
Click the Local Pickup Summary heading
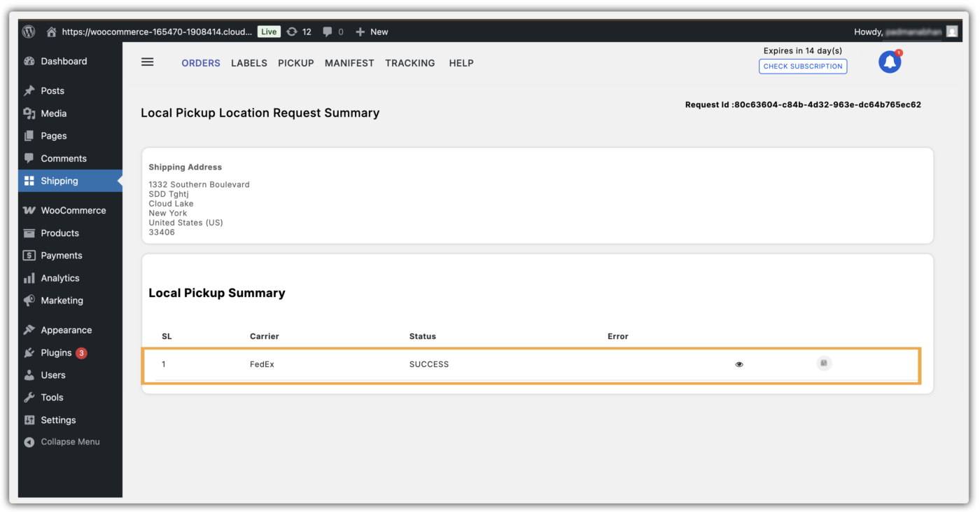217,293
